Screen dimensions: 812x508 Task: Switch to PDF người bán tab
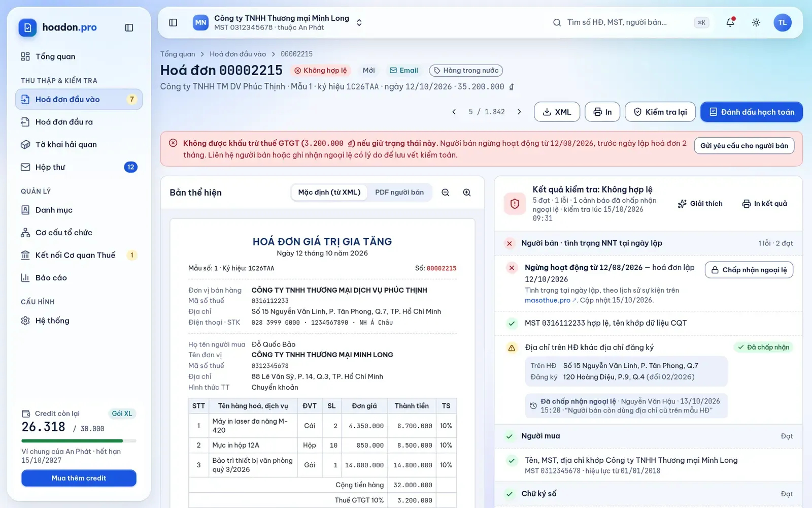tap(399, 193)
